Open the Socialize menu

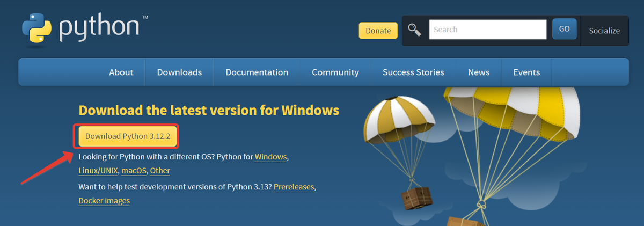[604, 31]
